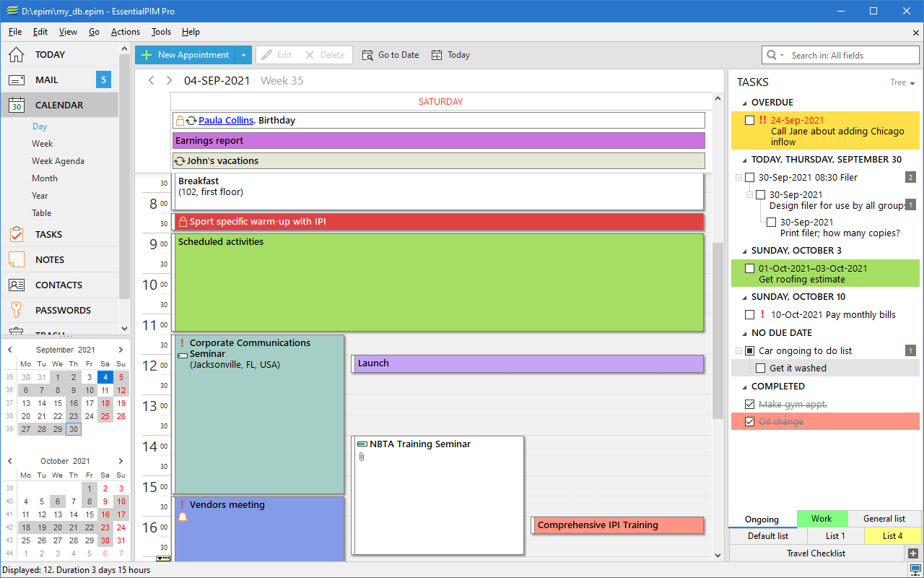This screenshot has height=578, width=924.
Task: Click the next day arrow
Action: (169, 81)
